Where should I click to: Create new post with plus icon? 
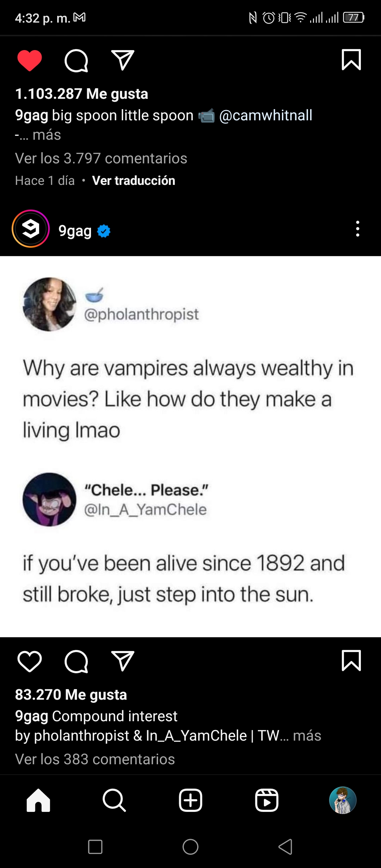pos(190,800)
